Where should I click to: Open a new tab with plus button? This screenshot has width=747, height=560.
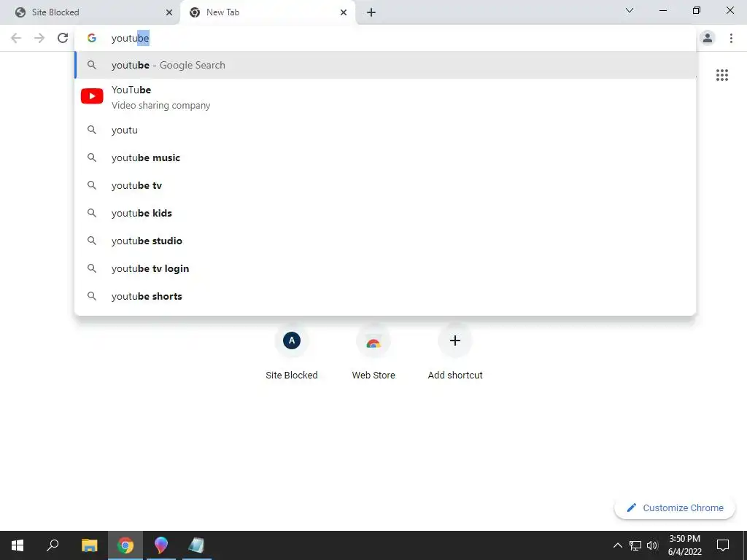point(371,12)
